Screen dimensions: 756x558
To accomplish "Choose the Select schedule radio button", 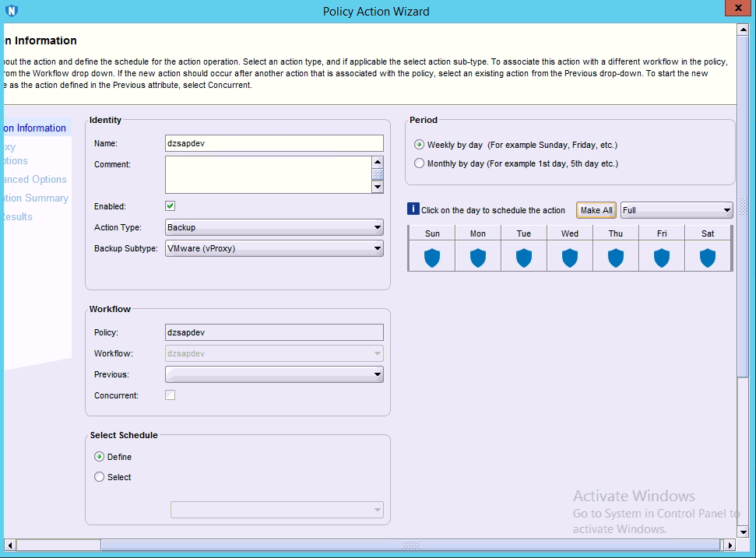I will (99, 477).
